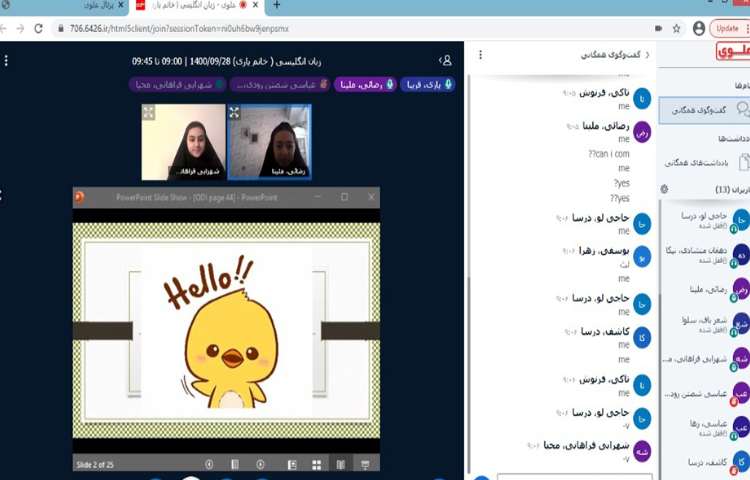Go forward with the browser forward arrow

click(x=20, y=29)
